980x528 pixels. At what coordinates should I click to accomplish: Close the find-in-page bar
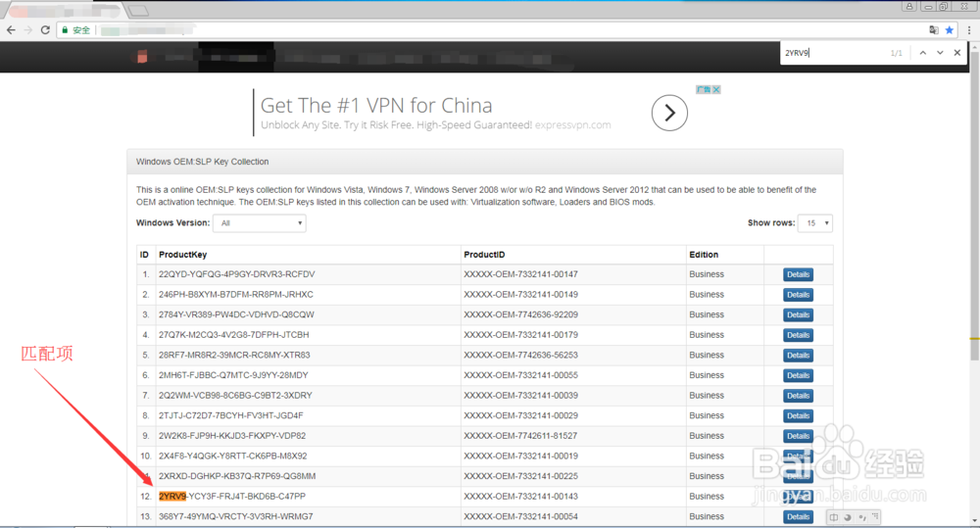956,53
